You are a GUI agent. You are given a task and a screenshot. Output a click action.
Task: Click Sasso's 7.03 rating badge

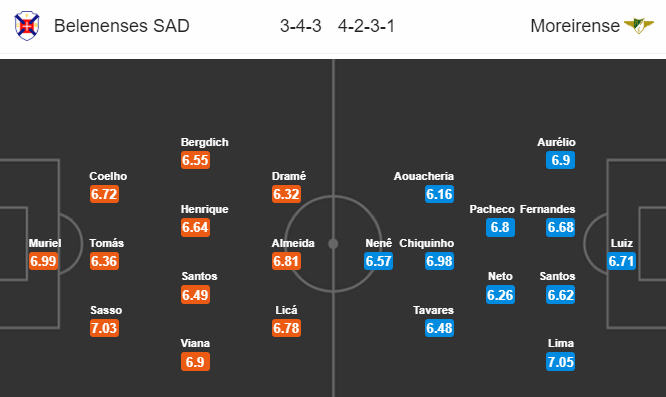click(104, 328)
